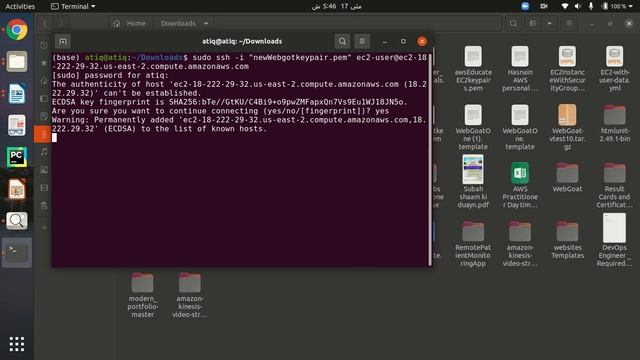Select modern_portfolio-master folder
Viewport: 640px width, 360px height.
pyautogui.click(x=142, y=295)
